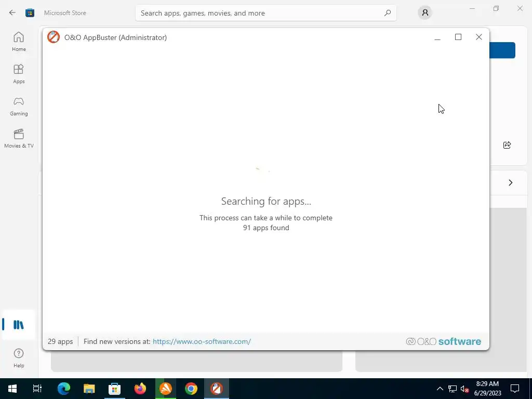Launch Firefox from the taskbar

[140, 389]
